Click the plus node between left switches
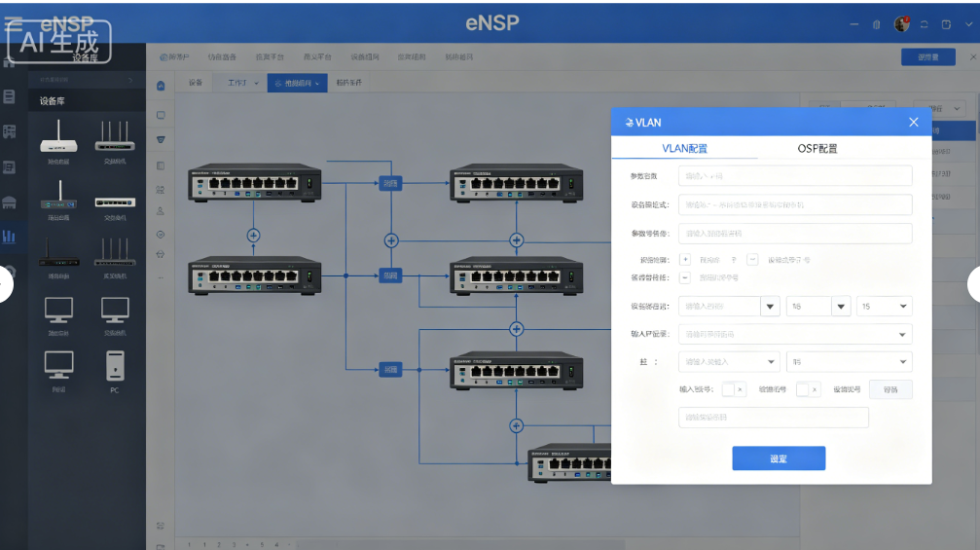 click(x=254, y=235)
